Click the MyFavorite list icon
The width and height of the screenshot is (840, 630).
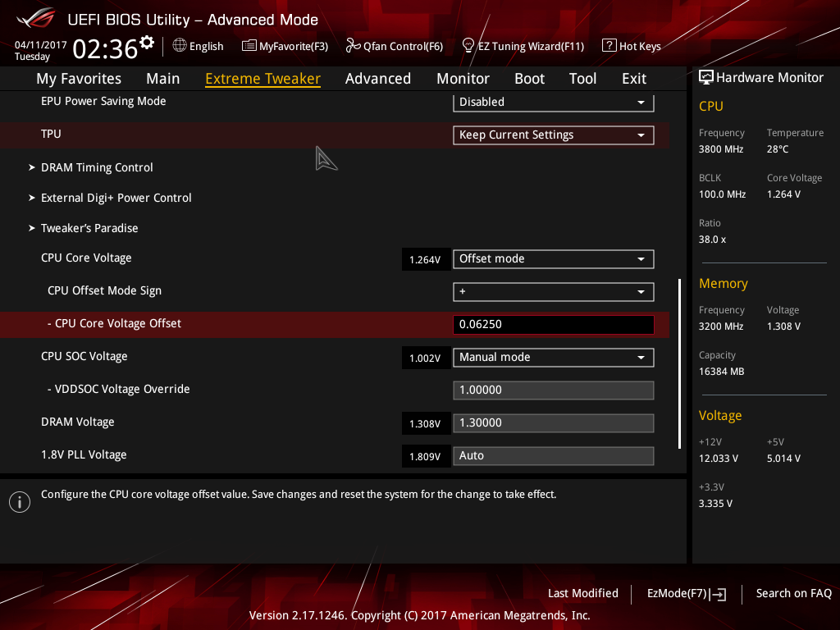click(x=249, y=46)
